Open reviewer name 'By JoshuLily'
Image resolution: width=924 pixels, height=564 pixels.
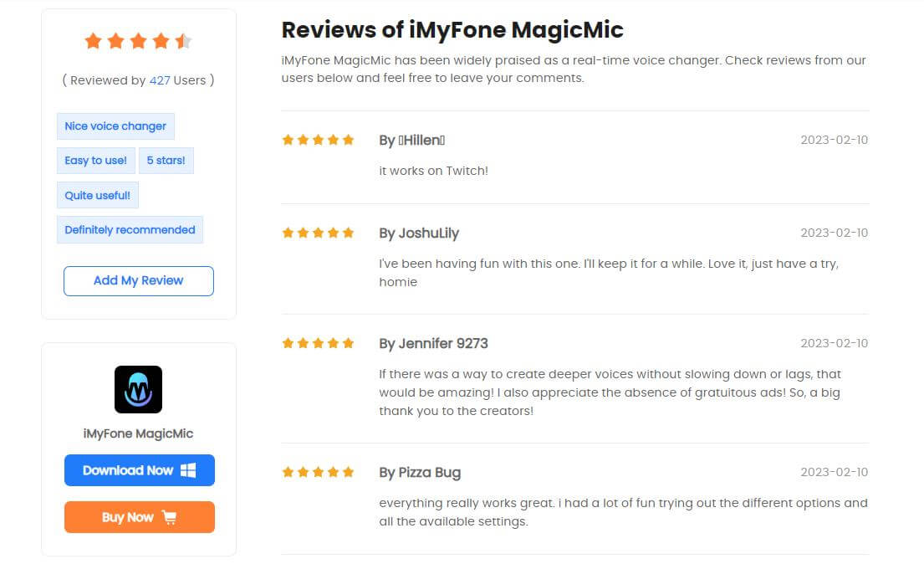(419, 233)
